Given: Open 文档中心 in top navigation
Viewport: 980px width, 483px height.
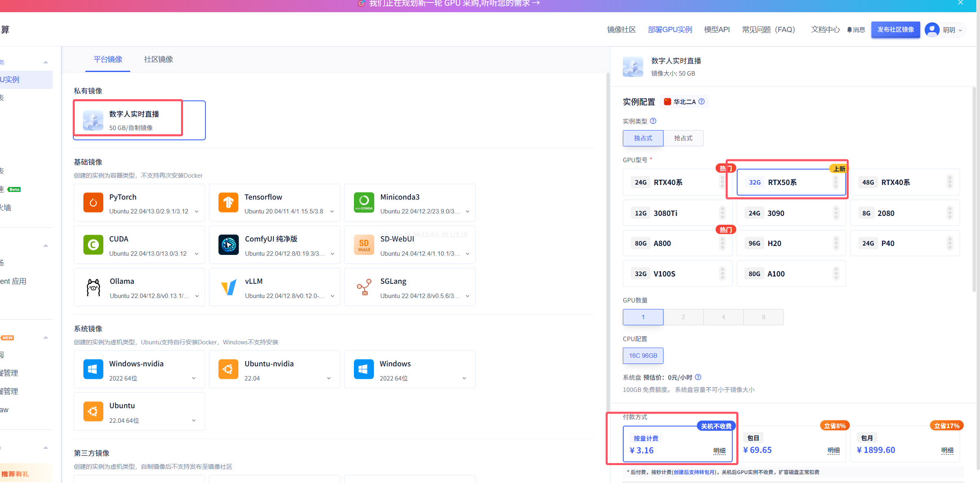Looking at the screenshot, I should coord(825,30).
